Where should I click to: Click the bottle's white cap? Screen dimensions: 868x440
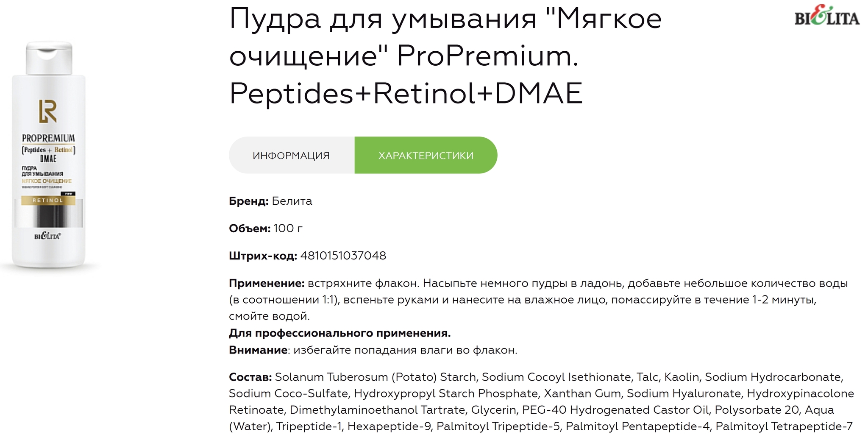pyautogui.click(x=49, y=58)
